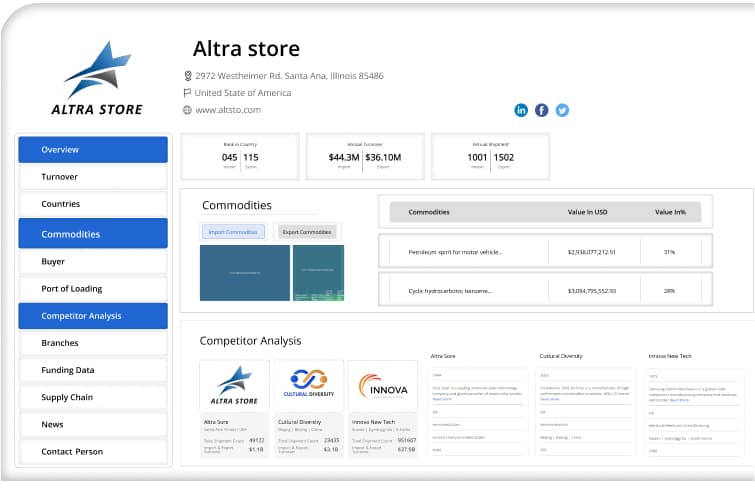Screen dimensions: 755x503
Task: Click the 1502 export shipment value
Action: [504, 157]
